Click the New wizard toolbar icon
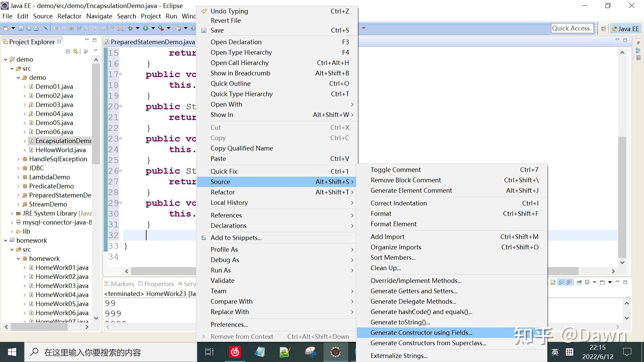The image size is (644, 362). click(6, 28)
